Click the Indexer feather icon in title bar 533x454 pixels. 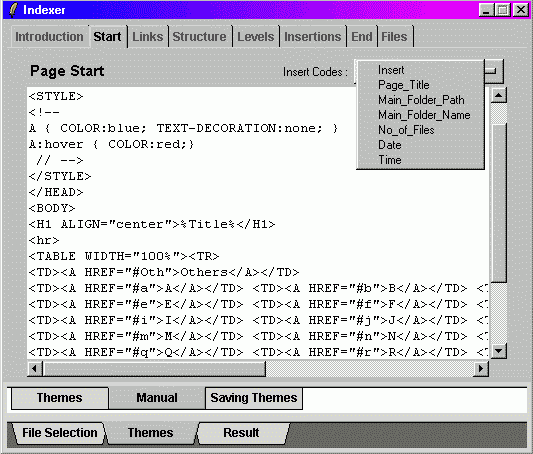tap(13, 10)
